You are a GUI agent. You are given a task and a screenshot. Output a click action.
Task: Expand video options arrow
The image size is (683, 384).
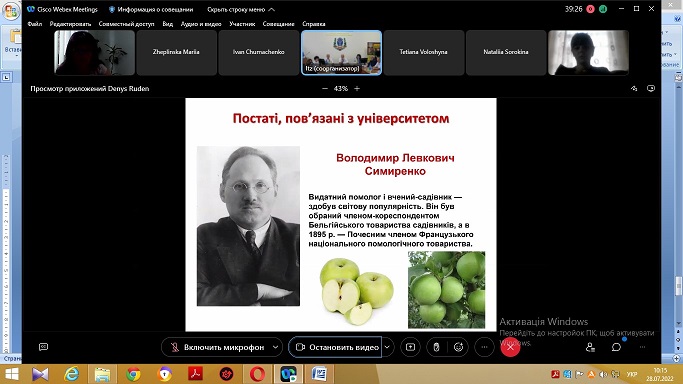[x=387, y=347]
